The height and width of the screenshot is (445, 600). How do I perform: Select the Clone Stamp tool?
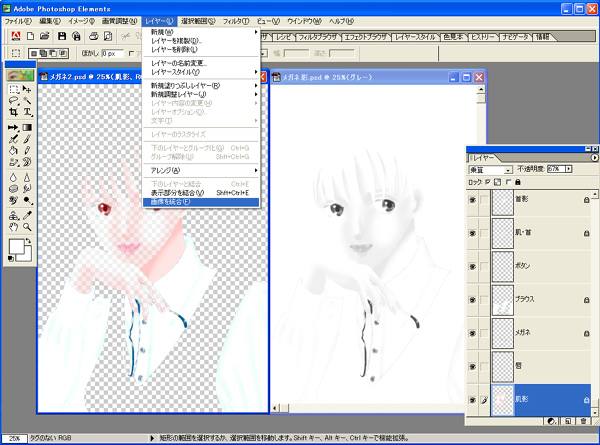(14, 215)
